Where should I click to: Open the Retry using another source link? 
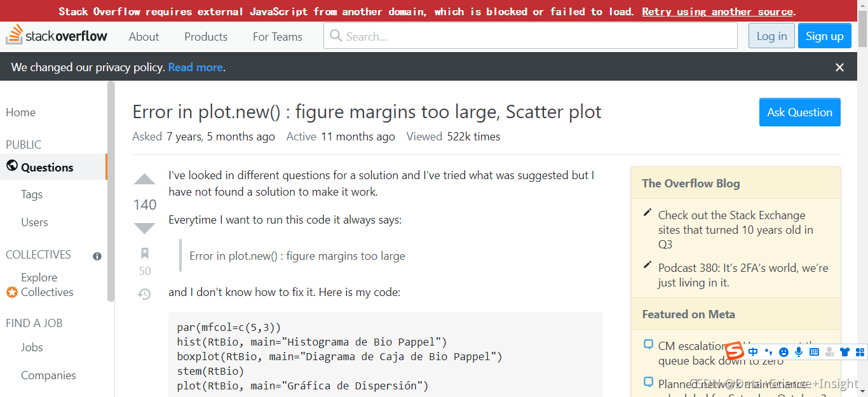tap(717, 11)
